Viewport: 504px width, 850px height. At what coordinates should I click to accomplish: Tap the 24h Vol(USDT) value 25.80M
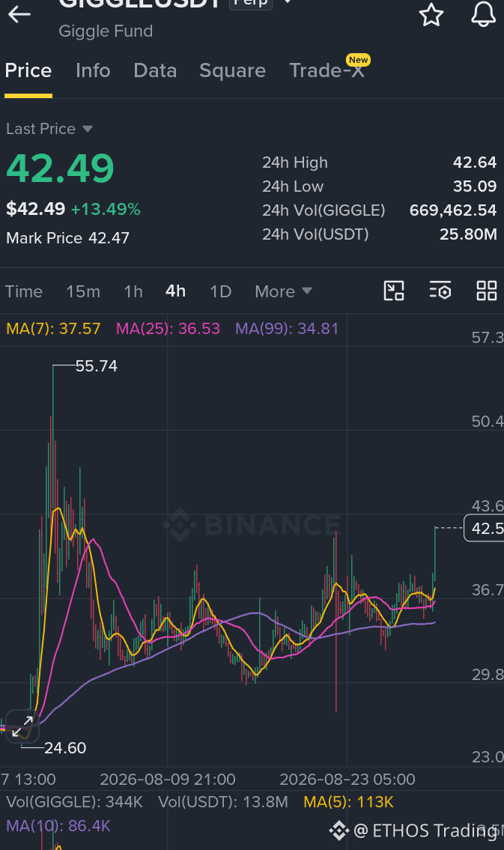point(468,234)
